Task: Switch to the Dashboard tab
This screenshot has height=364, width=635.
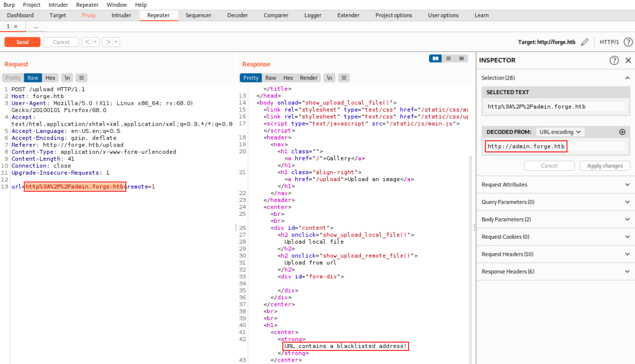Action: [20, 16]
